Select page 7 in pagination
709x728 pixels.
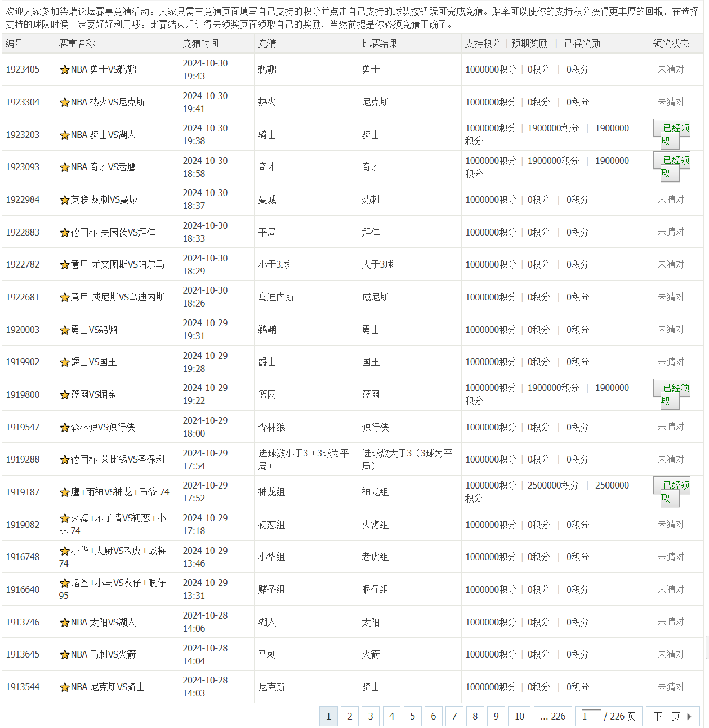(x=454, y=716)
